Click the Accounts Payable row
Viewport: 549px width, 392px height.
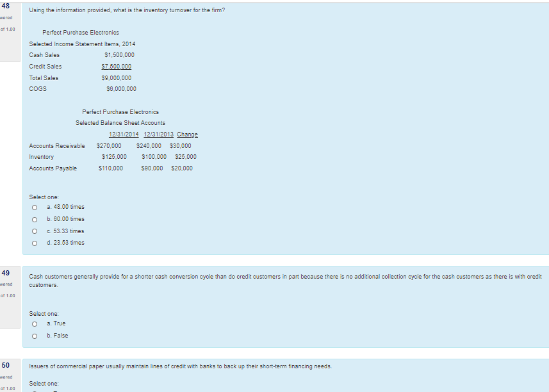[51, 168]
